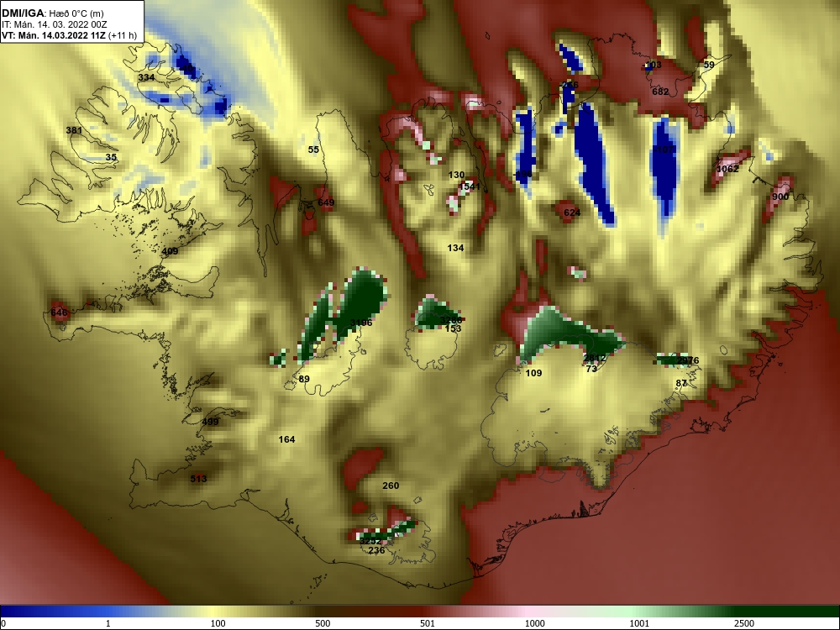Click the map value 649
Screen dimensions: 840x630
(326, 202)
